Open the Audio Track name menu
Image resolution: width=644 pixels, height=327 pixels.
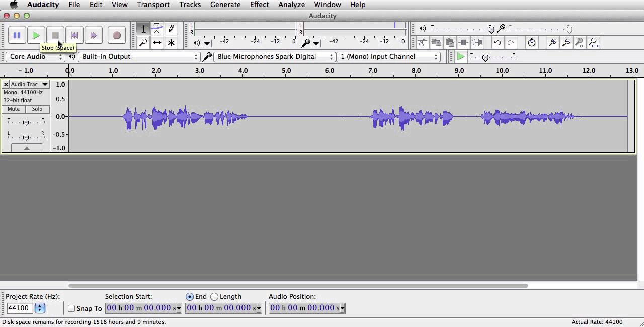30,84
